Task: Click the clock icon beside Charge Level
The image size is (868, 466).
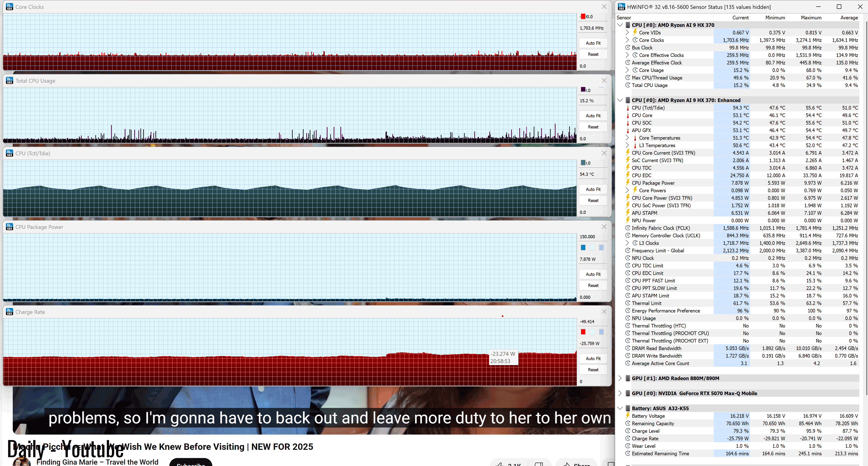Action: coord(628,431)
